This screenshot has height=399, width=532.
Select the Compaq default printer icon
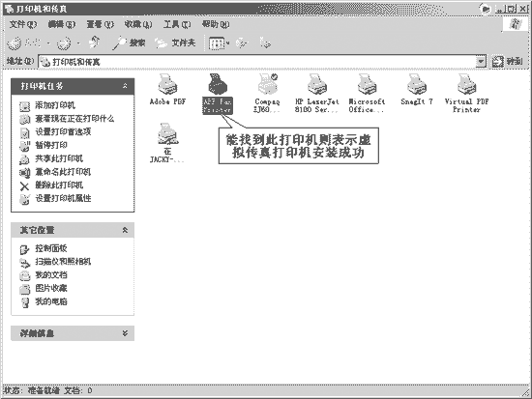(267, 84)
